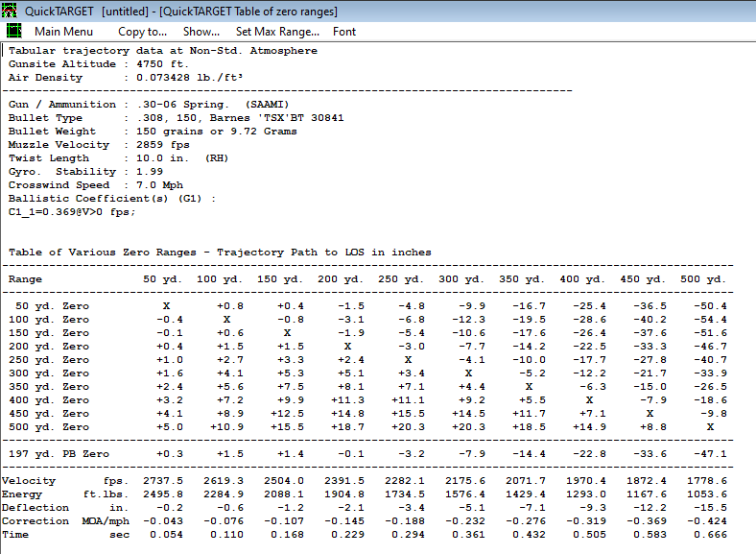Click the Crosswind Speed 7.0 Mph line

(x=96, y=185)
